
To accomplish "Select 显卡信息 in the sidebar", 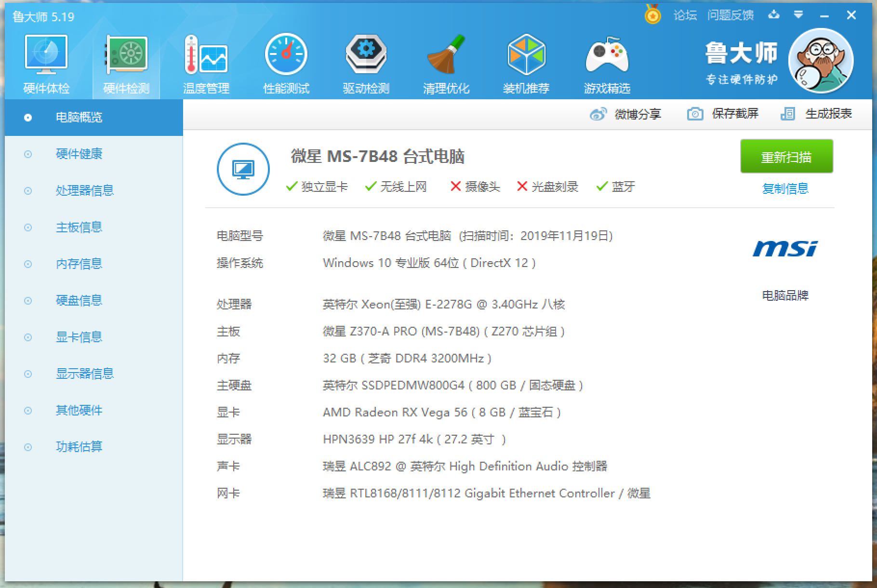I will pyautogui.click(x=94, y=337).
